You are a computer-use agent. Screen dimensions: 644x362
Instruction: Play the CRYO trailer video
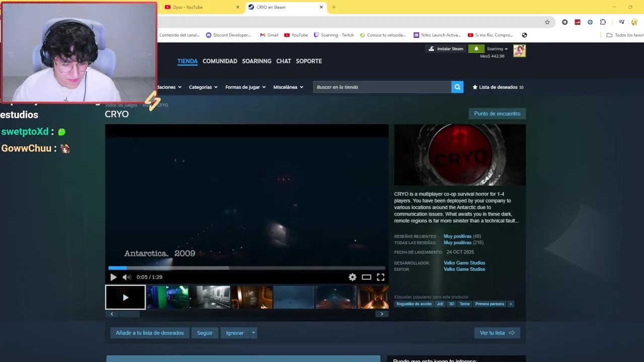click(113, 277)
